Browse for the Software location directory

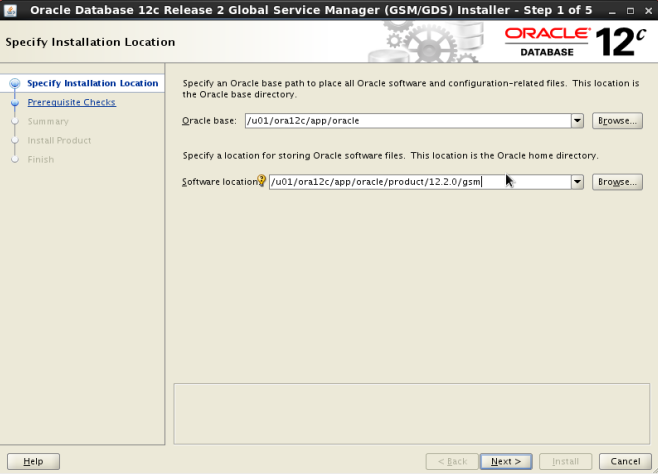(x=617, y=182)
